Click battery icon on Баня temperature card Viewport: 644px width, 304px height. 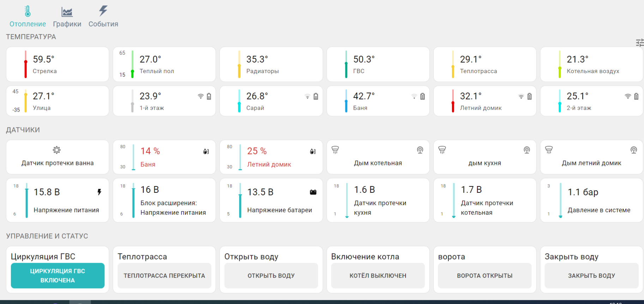pyautogui.click(x=423, y=96)
